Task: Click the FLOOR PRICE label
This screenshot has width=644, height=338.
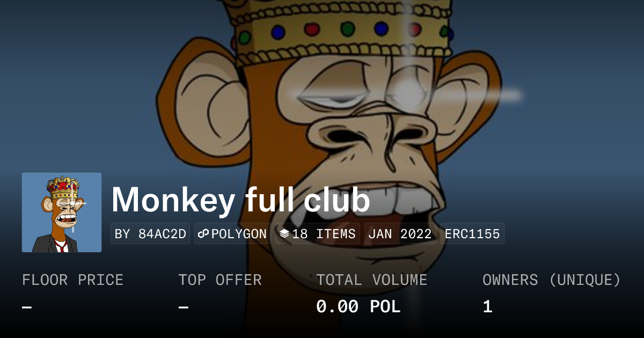Action: pos(72,280)
